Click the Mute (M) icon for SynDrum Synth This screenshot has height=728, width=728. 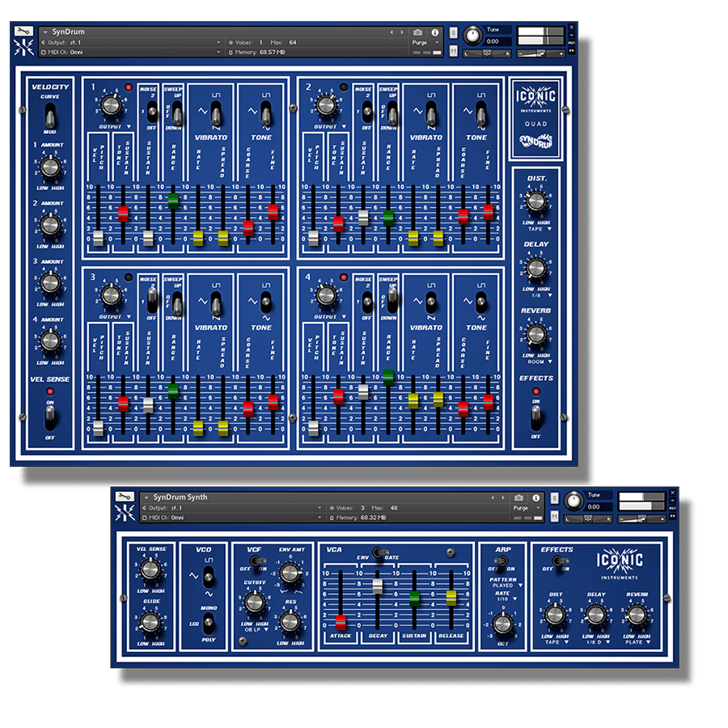tap(553, 514)
